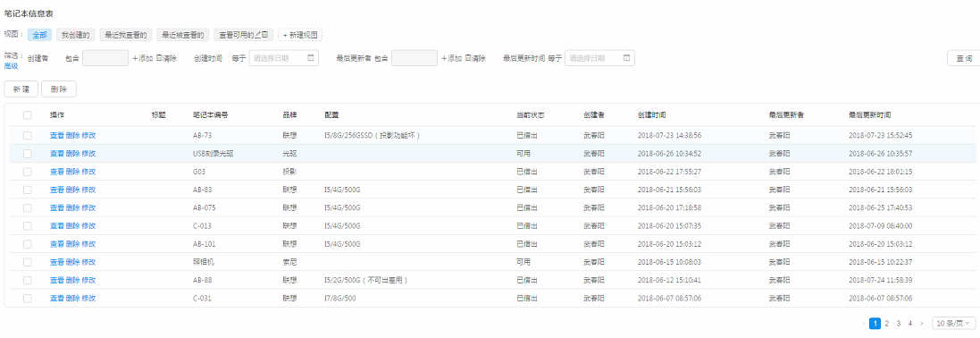Click 可用 status in USB刻录光驱 row
980x338 pixels.
(x=524, y=154)
